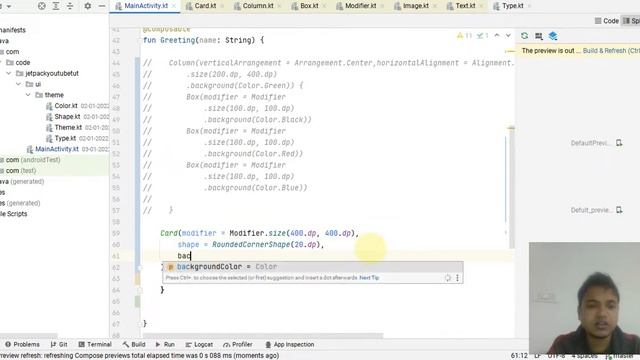Click Expand All icon in project toolbar
The image size is (640, 360).
[56, 6]
